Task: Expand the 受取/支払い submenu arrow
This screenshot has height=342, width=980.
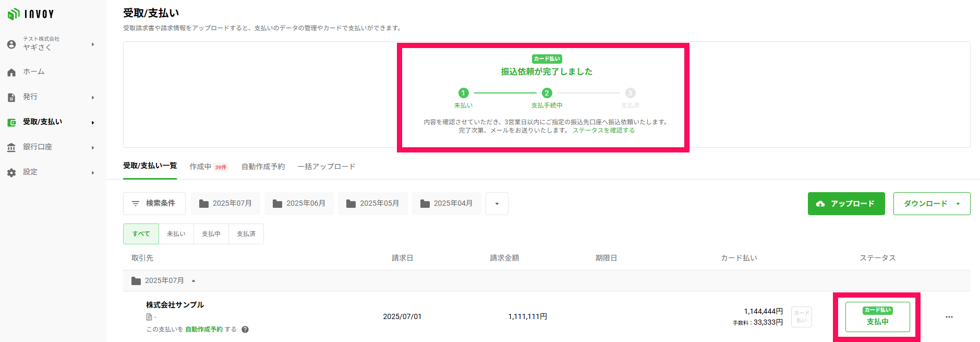Action: [x=93, y=123]
